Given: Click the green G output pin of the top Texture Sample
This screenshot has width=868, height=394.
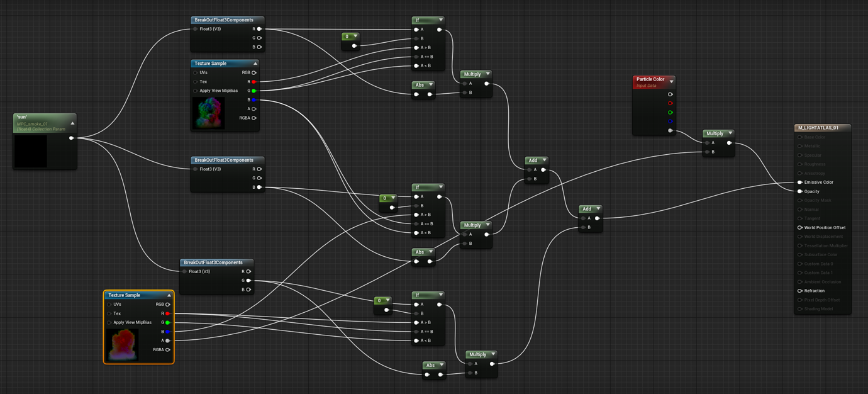Looking at the screenshot, I should 253,91.
